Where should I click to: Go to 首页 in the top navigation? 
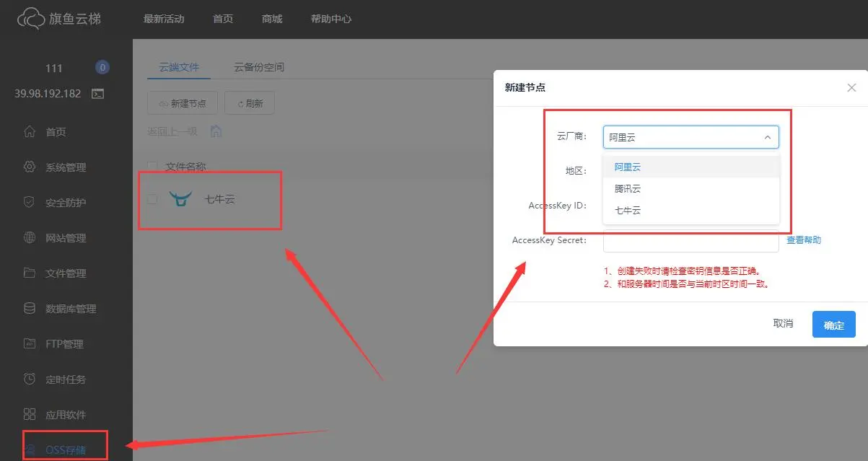tap(223, 19)
